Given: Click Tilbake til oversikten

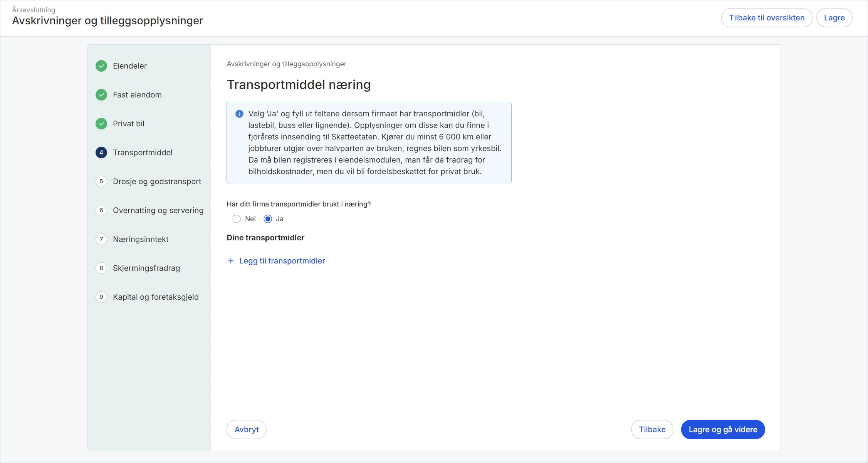Looking at the screenshot, I should pyautogui.click(x=766, y=17).
